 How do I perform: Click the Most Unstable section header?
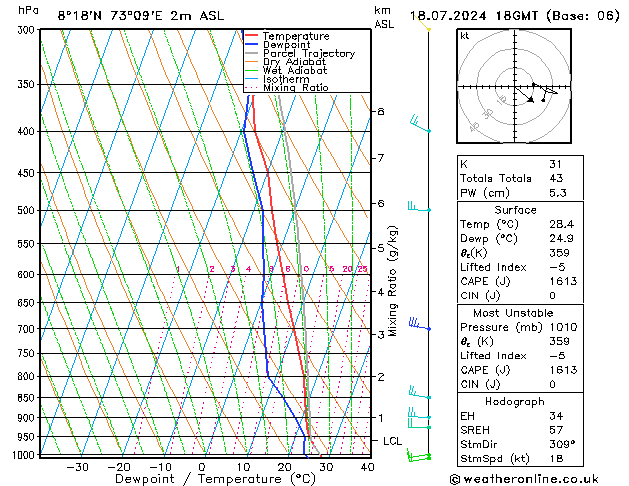pyautogui.click(x=516, y=313)
